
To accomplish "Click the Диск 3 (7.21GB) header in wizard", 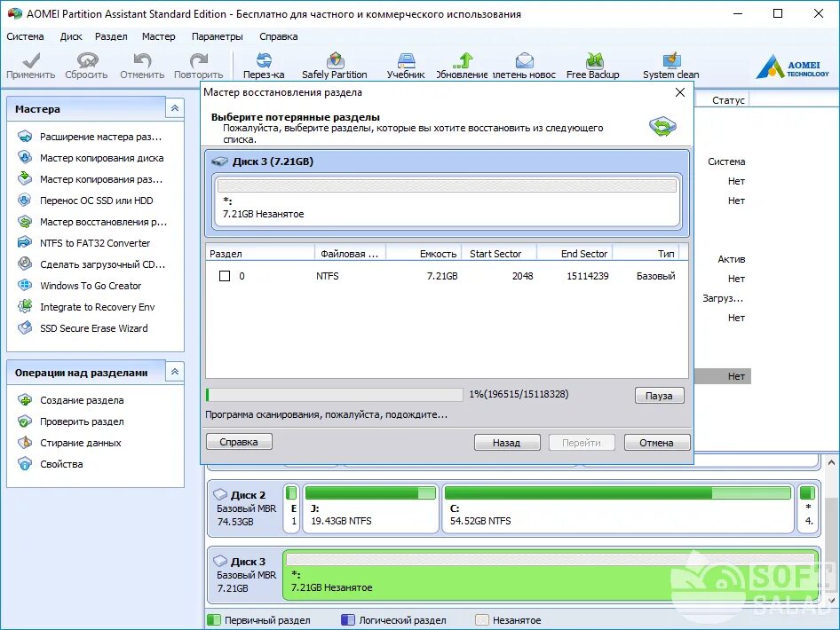I will (447, 161).
